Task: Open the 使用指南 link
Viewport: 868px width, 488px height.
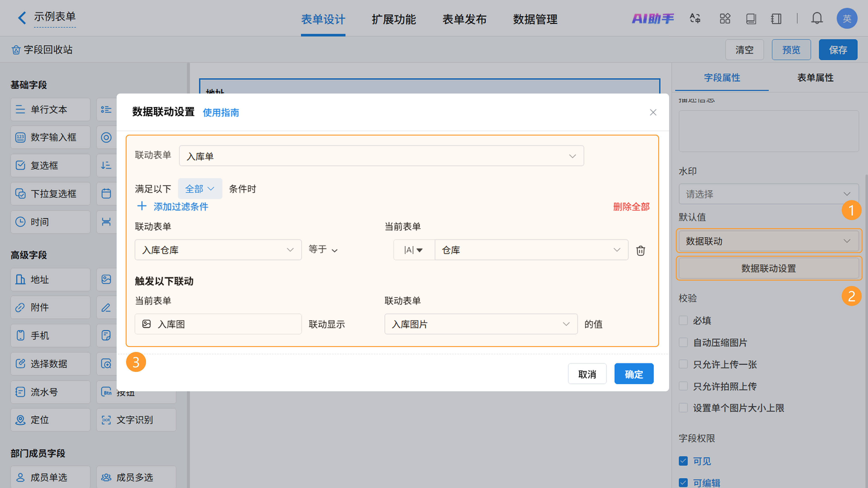Action: click(x=221, y=113)
